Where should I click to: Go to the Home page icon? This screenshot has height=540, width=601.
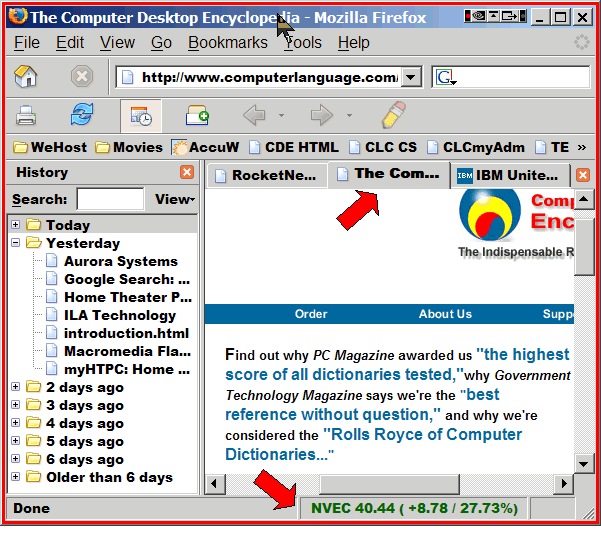pyautogui.click(x=25, y=76)
